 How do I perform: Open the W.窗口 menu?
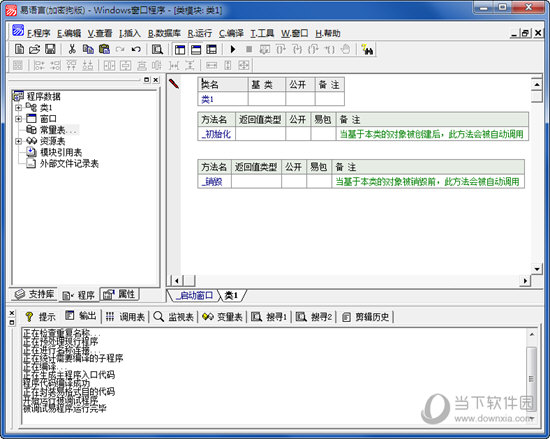294,33
